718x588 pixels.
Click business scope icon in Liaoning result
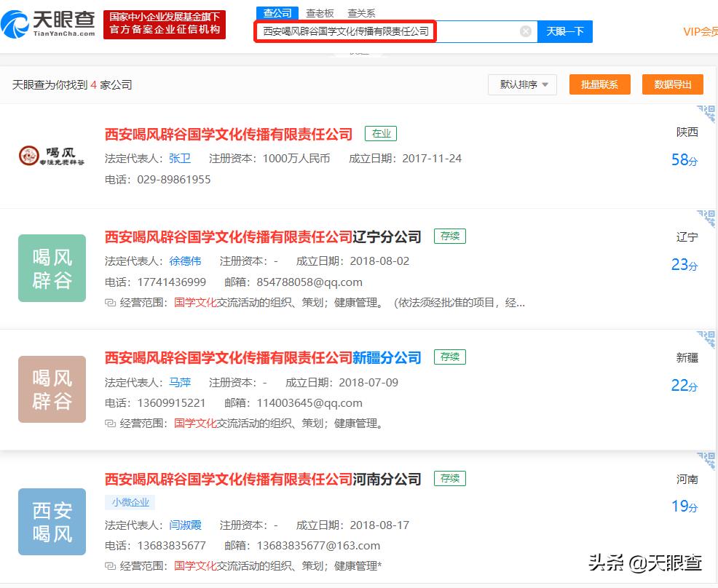click(x=110, y=303)
